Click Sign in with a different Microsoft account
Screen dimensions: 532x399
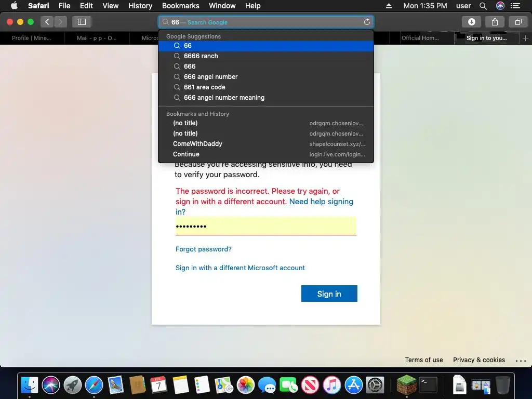(240, 268)
